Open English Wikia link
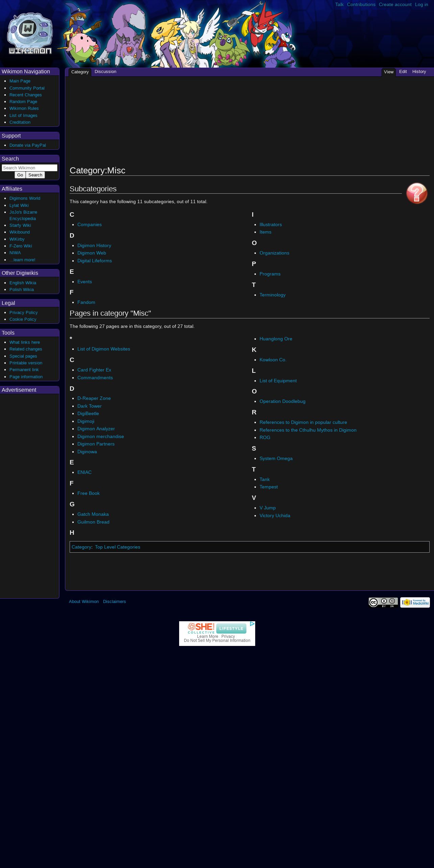The width and height of the screenshot is (434, 868). click(23, 283)
